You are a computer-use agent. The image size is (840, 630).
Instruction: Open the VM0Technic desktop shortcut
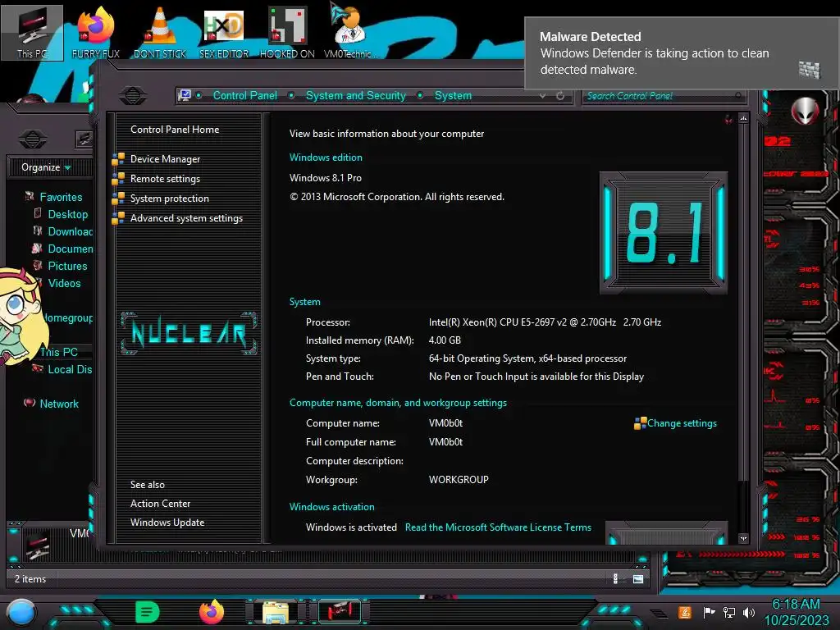(x=350, y=32)
